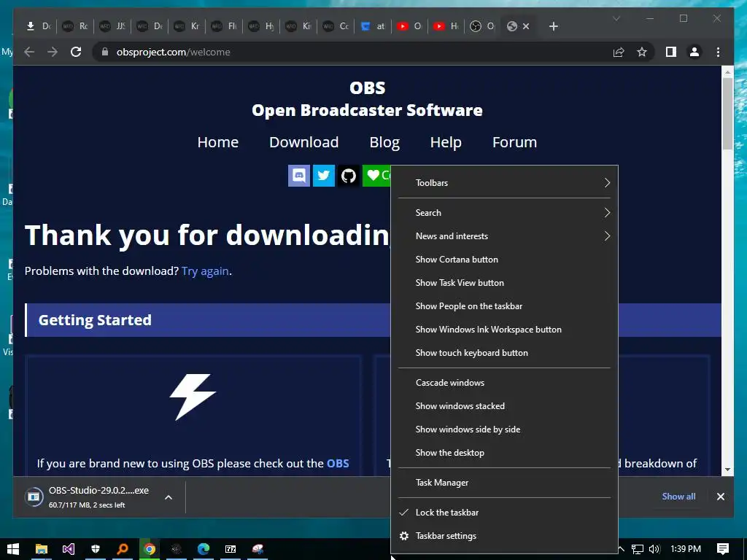Open the Discord icon link
This screenshot has height=560, width=747.
tap(298, 176)
